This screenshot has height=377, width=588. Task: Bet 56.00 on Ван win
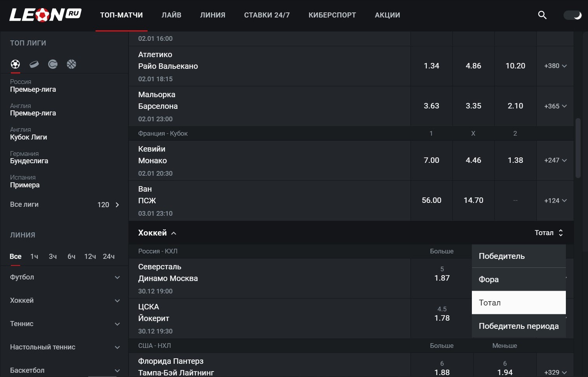click(x=431, y=201)
